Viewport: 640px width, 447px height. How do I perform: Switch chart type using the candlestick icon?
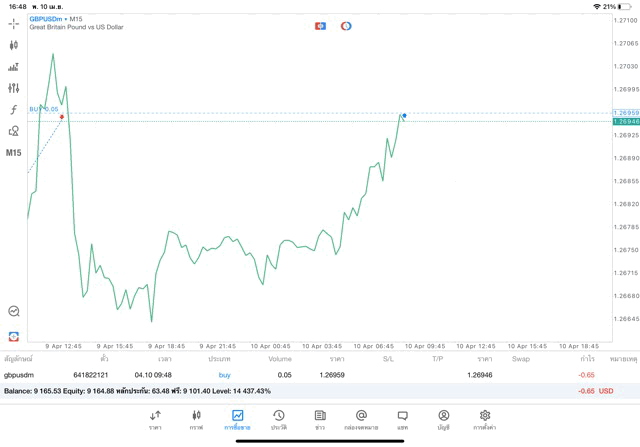[13, 45]
